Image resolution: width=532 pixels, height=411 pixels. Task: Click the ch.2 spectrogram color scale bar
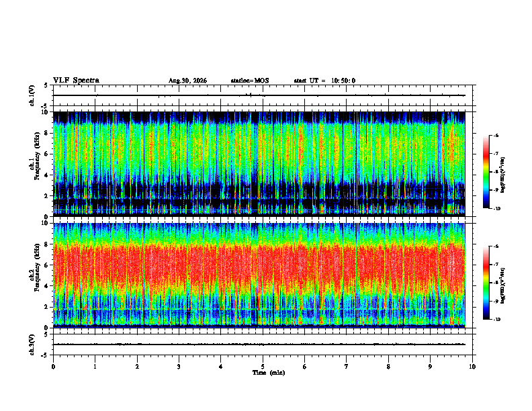click(x=486, y=283)
